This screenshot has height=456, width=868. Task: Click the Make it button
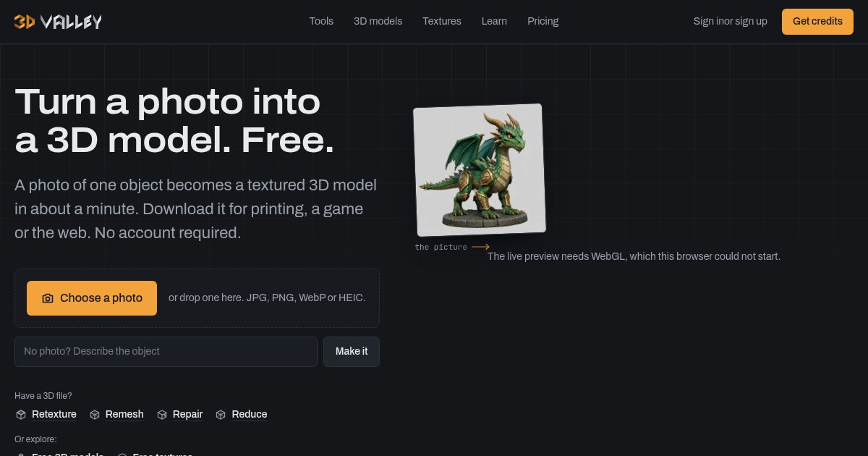pyautogui.click(x=352, y=351)
